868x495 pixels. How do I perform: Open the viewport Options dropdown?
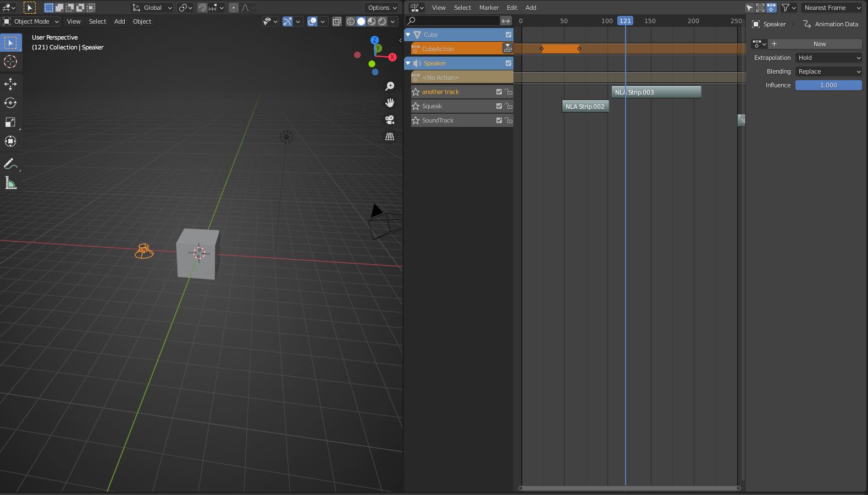click(x=382, y=8)
